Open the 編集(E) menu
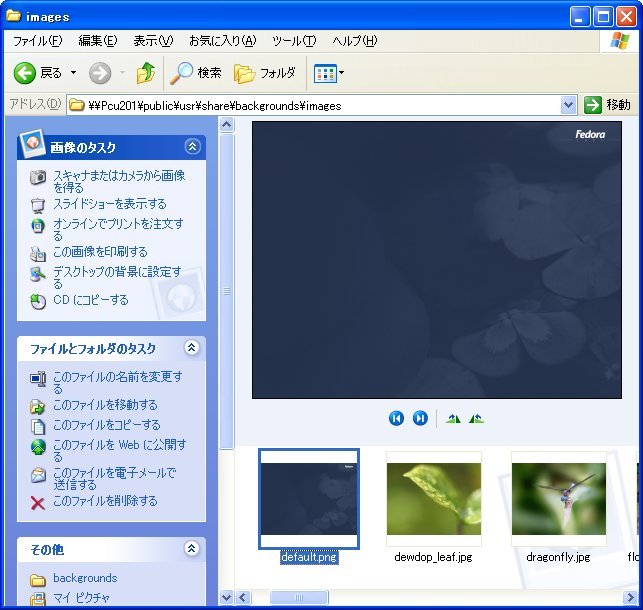The height and width of the screenshot is (610, 643). pos(98,41)
